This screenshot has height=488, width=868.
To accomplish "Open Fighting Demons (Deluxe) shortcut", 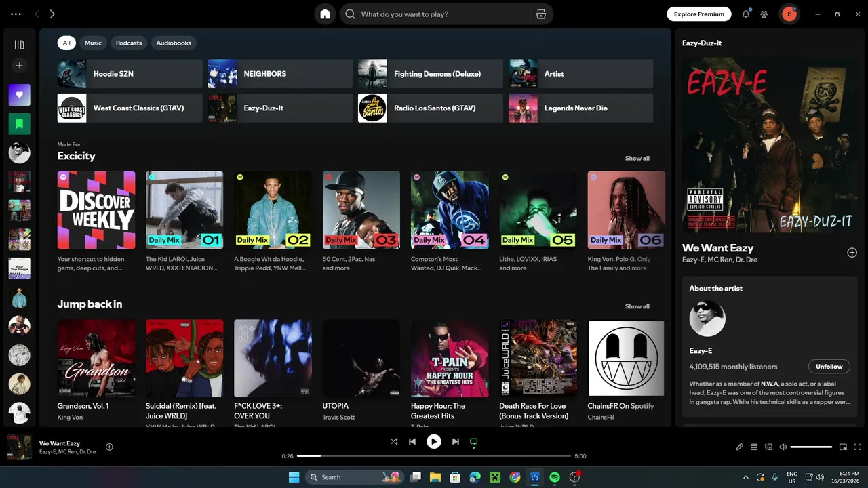I will (431, 74).
